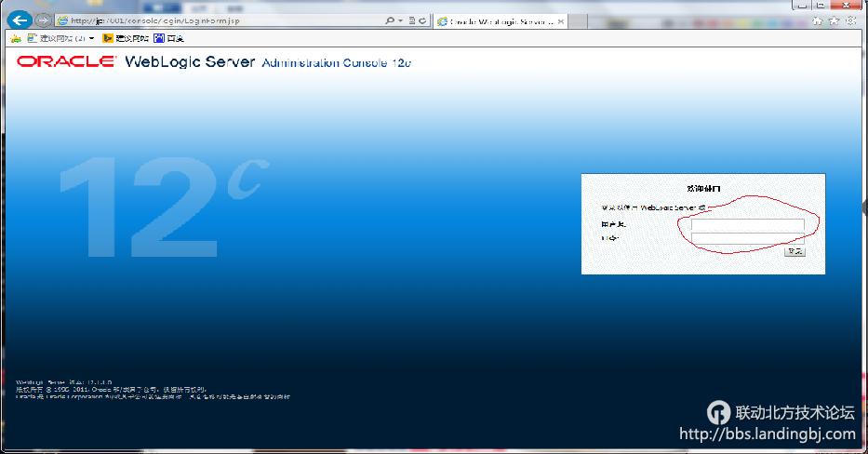Viewport: 868px width, 454px height.
Task: Expand the suggested sites (2) dropdown arrow
Action: tap(91, 38)
